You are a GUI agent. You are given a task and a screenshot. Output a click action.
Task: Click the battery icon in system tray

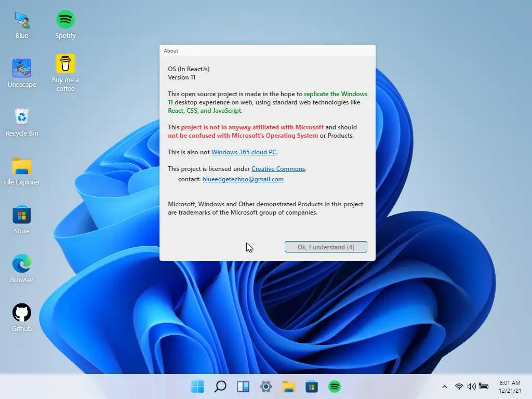click(x=484, y=387)
